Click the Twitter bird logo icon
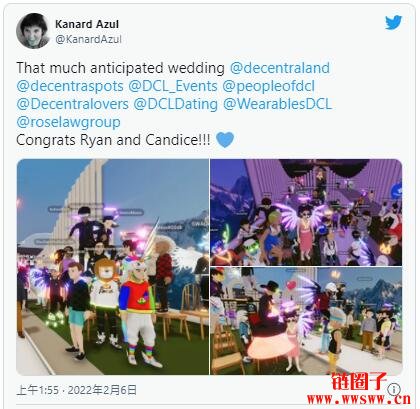The height and width of the screenshot is (409, 420). 394,23
